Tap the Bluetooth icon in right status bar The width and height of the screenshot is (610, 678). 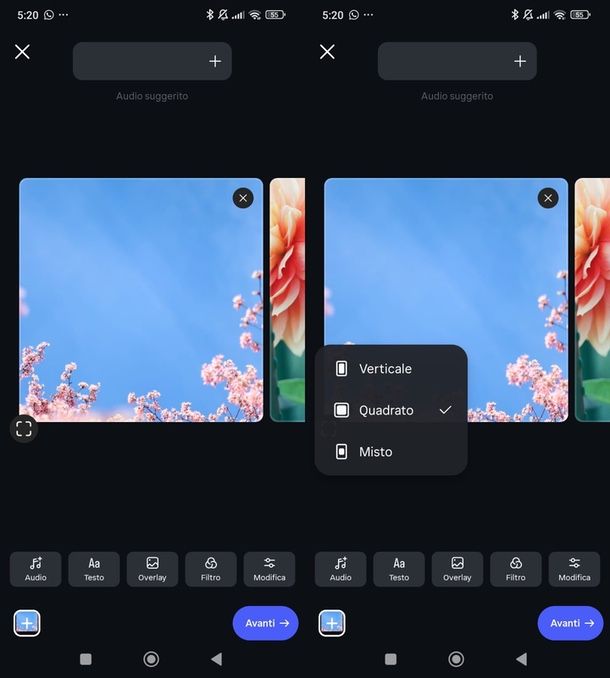pos(514,15)
